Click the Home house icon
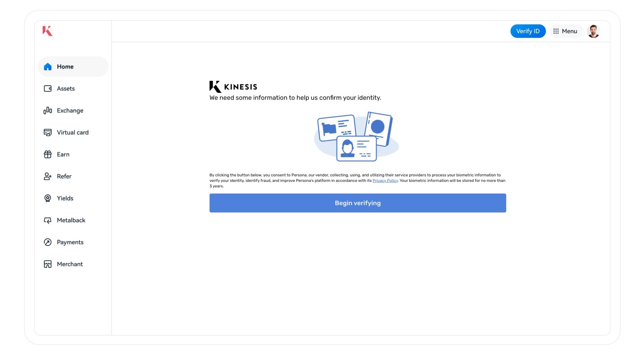The width and height of the screenshot is (644, 355). [48, 67]
